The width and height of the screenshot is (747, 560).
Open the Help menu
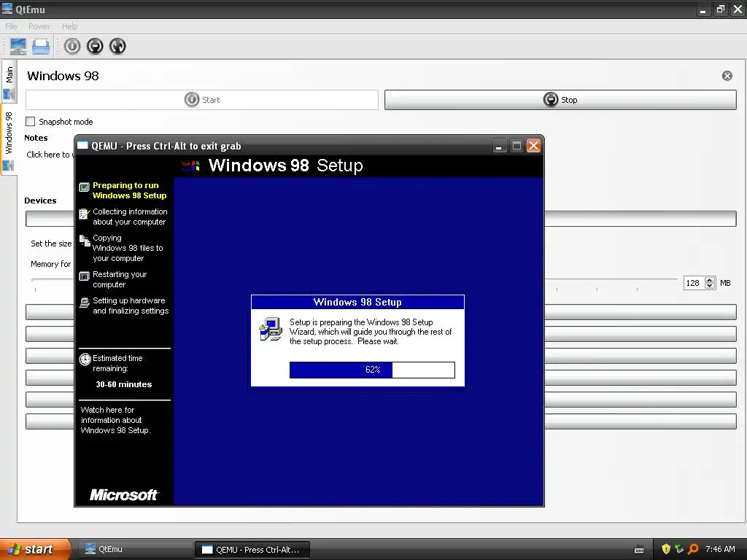(x=69, y=26)
